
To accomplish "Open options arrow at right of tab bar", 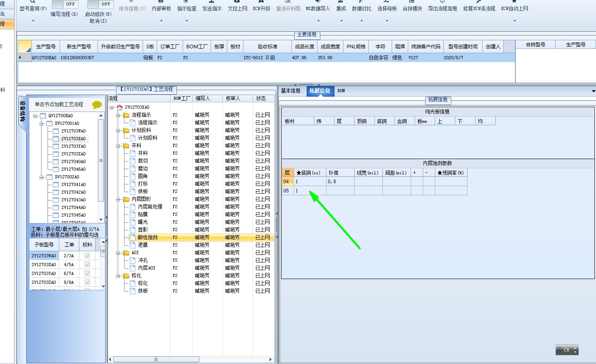I will point(593,91).
